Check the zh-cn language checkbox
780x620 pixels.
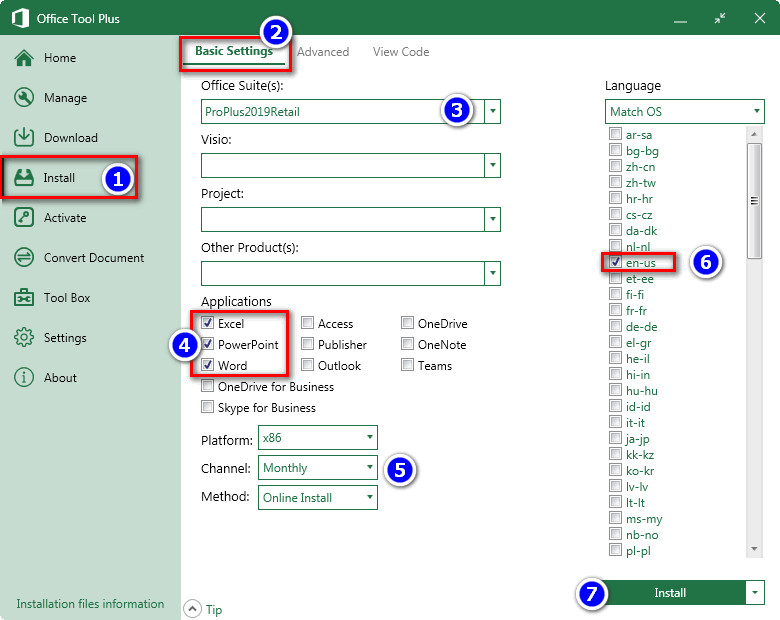point(615,165)
